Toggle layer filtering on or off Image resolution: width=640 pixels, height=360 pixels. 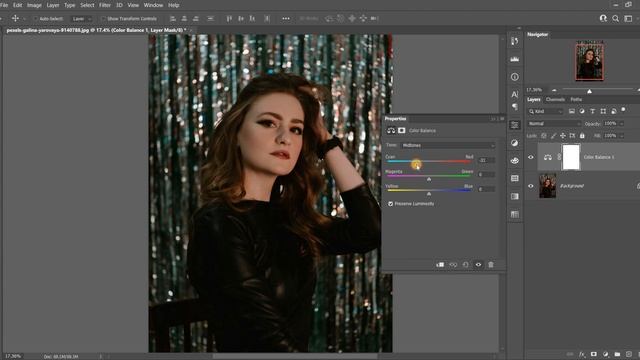click(624, 109)
